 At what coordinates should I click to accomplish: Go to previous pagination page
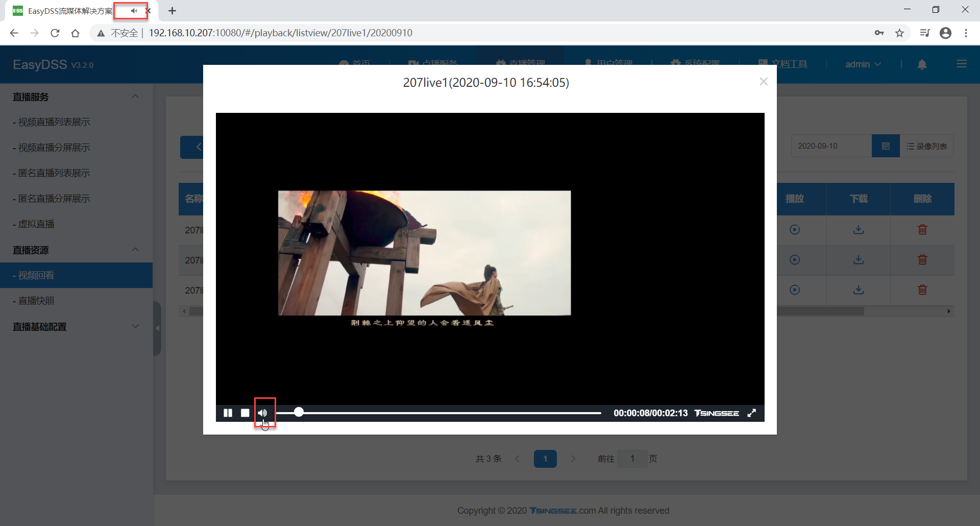click(x=517, y=459)
